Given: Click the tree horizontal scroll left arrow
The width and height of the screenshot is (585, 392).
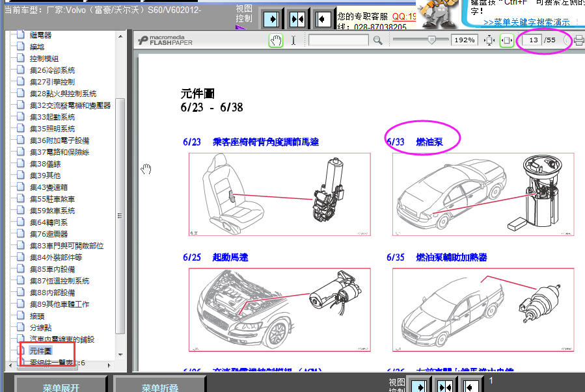Looking at the screenshot, I should (x=11, y=365).
